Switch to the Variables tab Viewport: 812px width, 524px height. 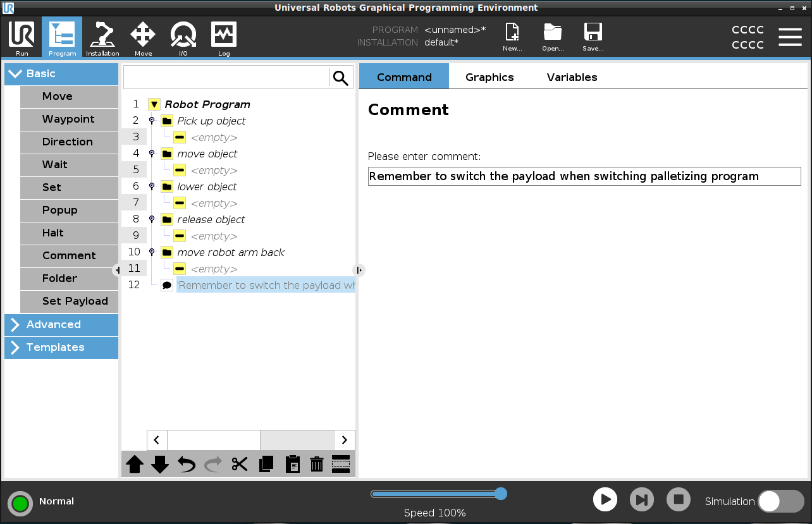click(572, 77)
